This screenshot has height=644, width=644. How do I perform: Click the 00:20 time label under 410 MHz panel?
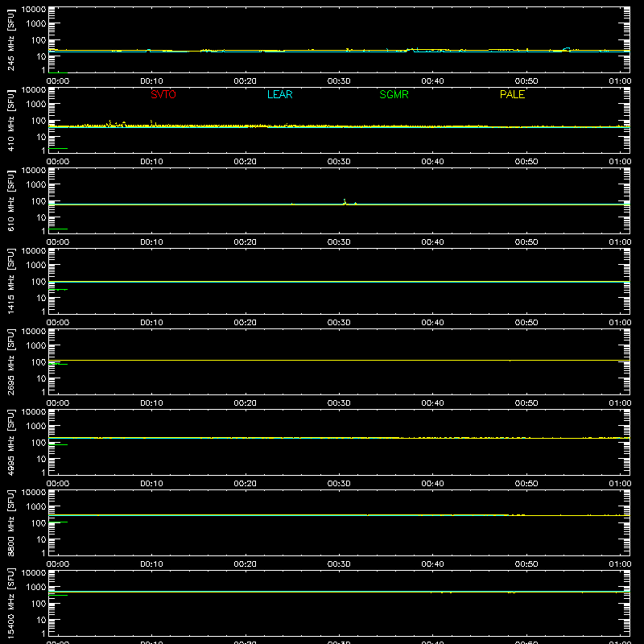[x=246, y=162]
